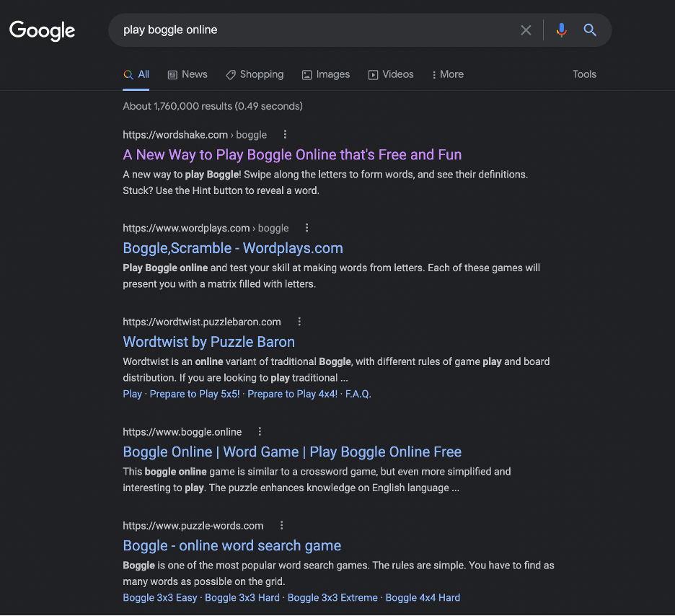Click the Google logo
Image resolution: width=675 pixels, height=616 pixels.
42,30
